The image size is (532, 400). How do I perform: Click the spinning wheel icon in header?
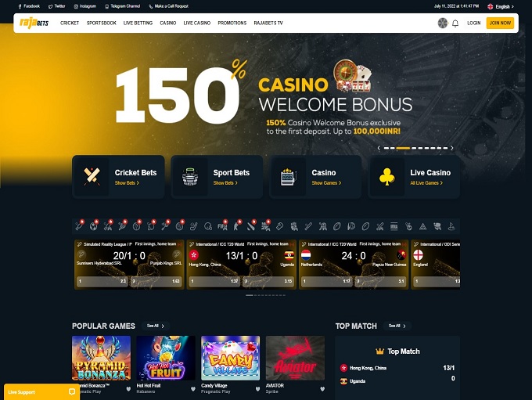tap(443, 23)
